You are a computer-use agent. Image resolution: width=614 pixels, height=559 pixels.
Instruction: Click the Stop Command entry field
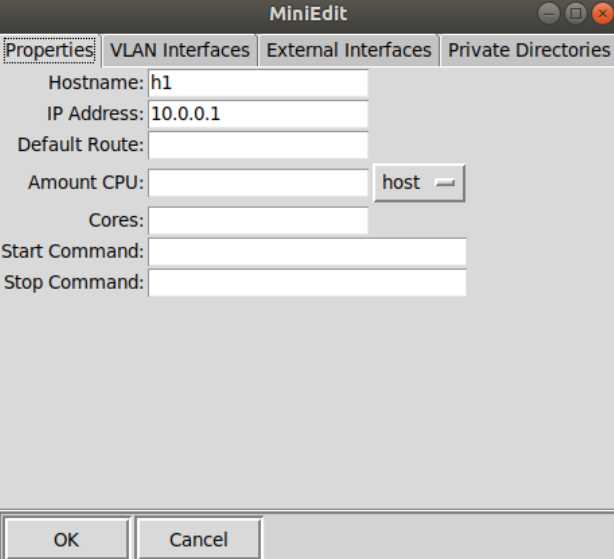pos(307,283)
